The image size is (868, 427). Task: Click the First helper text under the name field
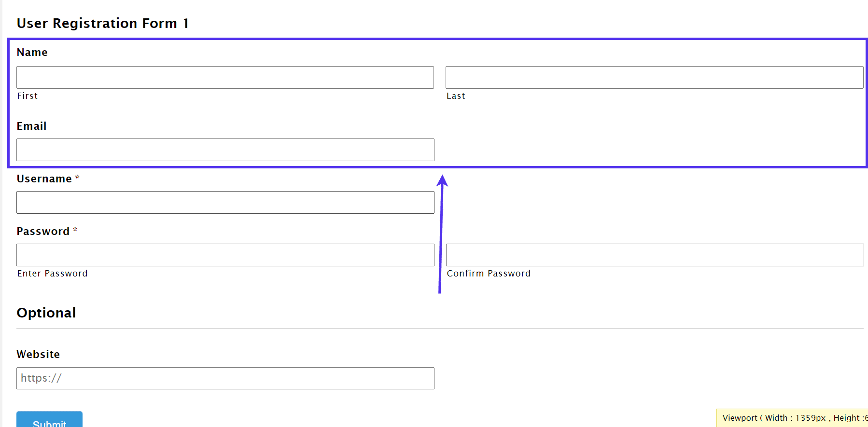point(27,96)
